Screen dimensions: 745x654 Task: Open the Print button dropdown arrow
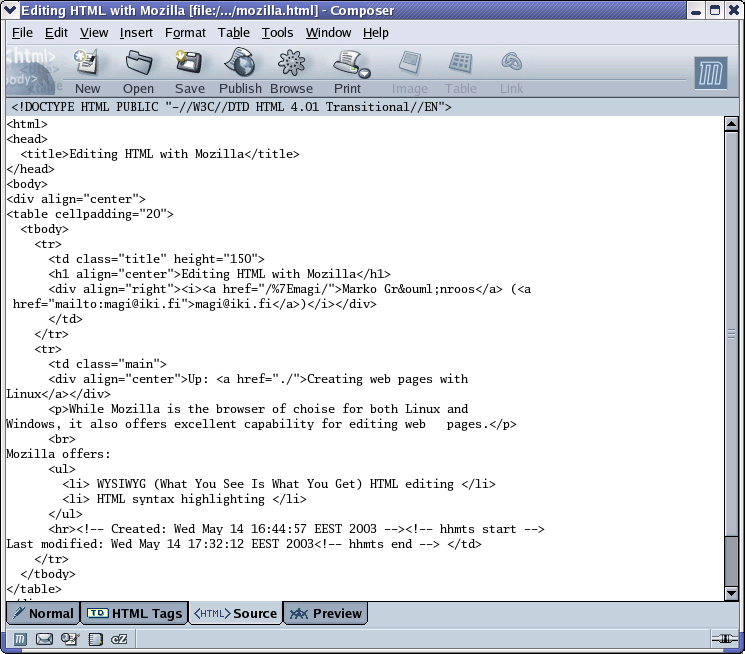[x=365, y=73]
